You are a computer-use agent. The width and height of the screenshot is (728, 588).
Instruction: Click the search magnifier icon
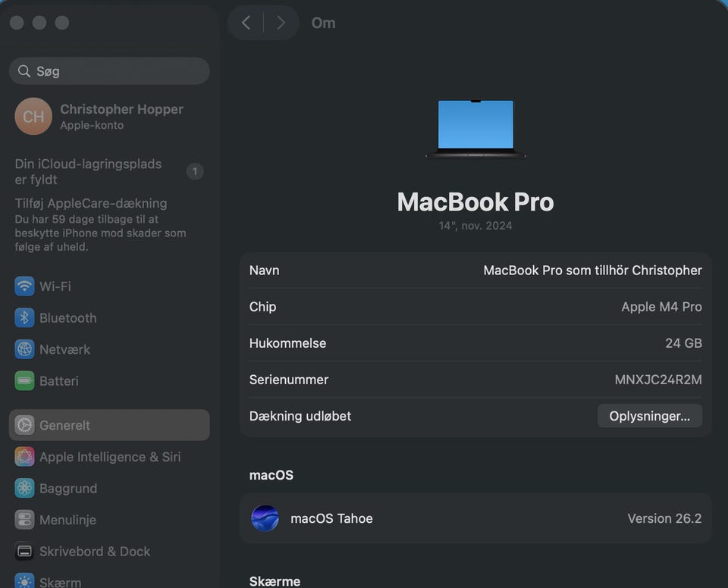tap(24, 71)
